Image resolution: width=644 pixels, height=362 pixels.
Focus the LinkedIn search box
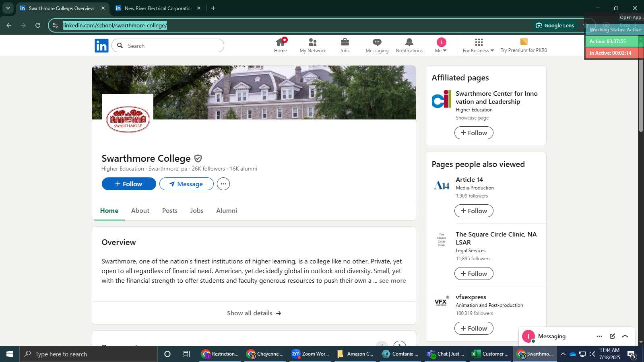(x=168, y=45)
